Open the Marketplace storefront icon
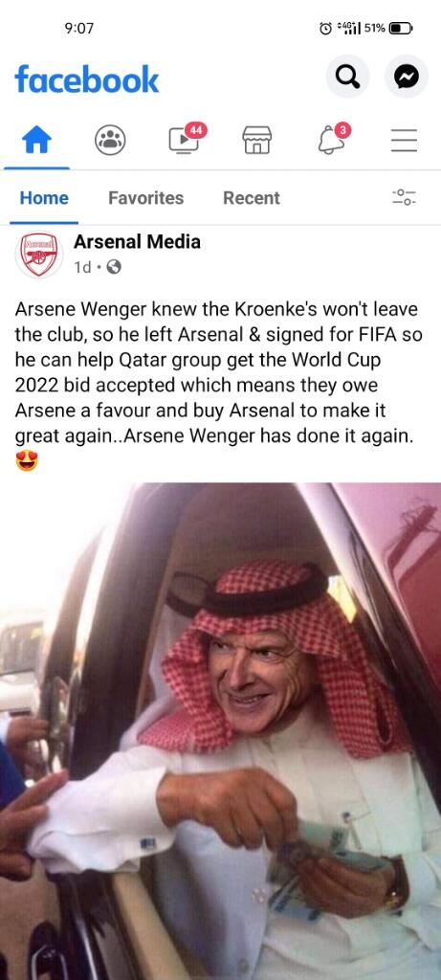This screenshot has height=980, width=441. pyautogui.click(x=257, y=140)
